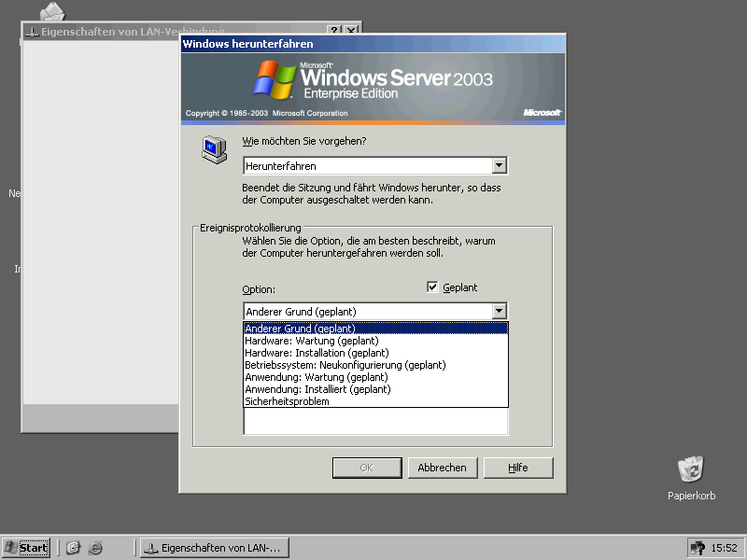This screenshot has height=560, width=747.
Task: Click the Show Desktop quick launch icon
Action: pos(73,548)
